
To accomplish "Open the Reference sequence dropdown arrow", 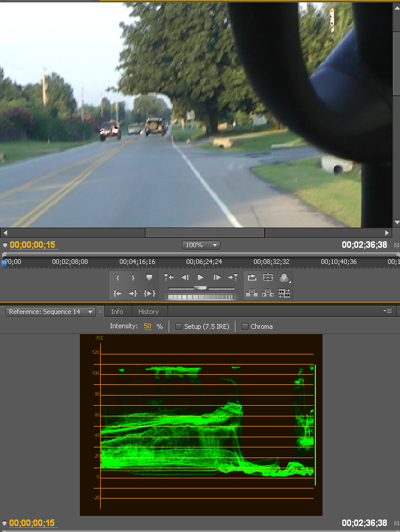I will [91, 312].
